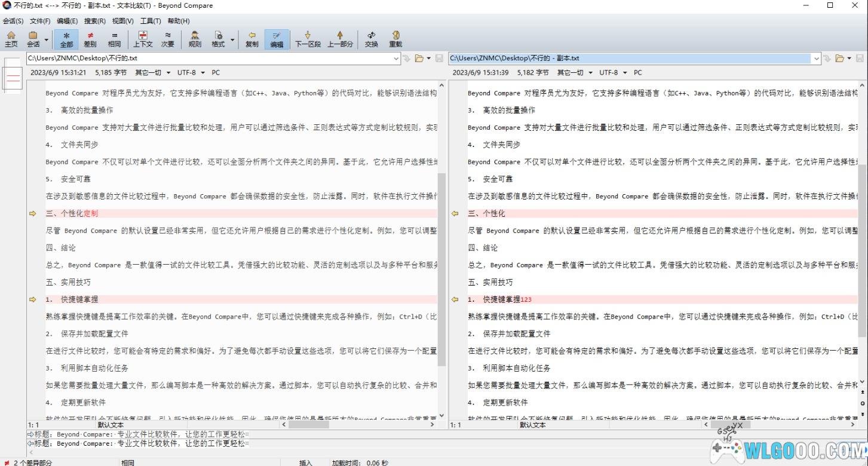Viewport: 868px width, 466px height.
Task: Expand the left file path history dropdown
Action: pyautogui.click(x=396, y=59)
